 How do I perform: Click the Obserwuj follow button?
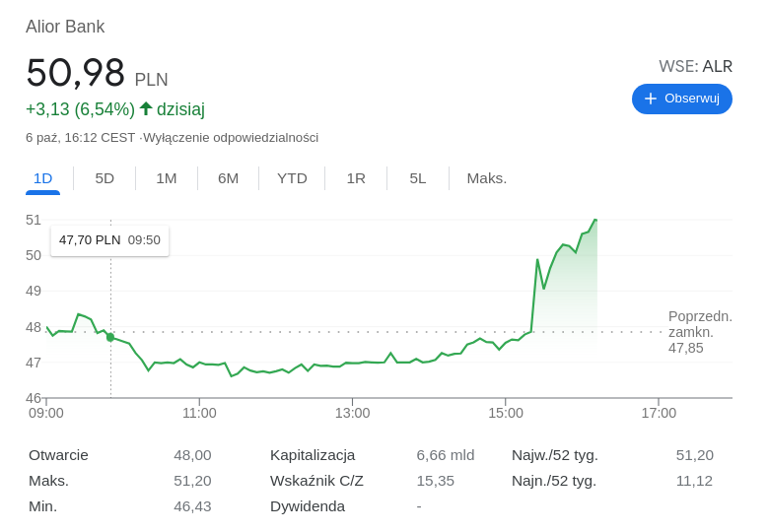pyautogui.click(x=682, y=99)
